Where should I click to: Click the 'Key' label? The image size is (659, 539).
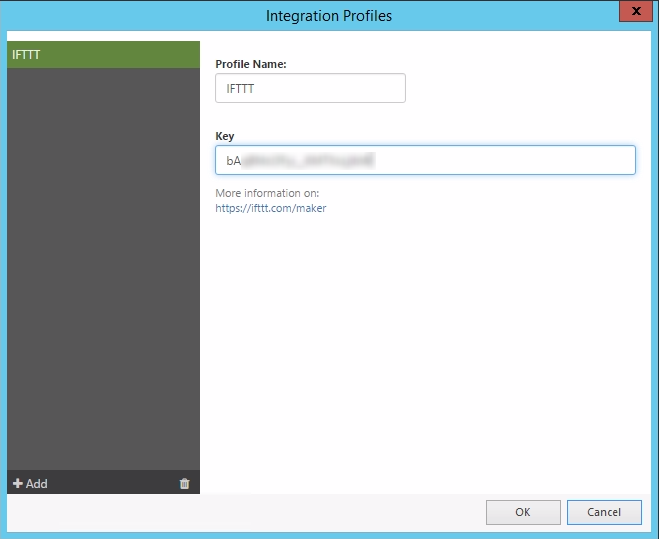click(225, 136)
